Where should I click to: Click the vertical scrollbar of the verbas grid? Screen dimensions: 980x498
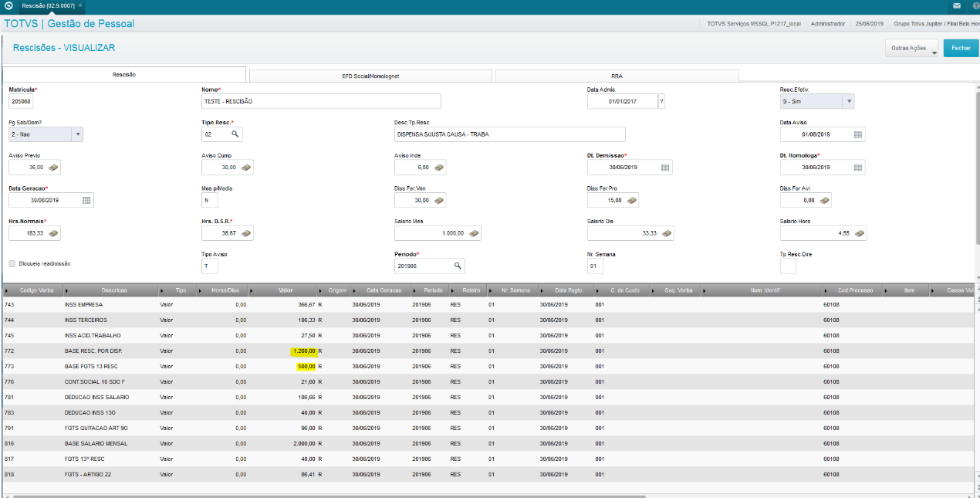point(976,390)
